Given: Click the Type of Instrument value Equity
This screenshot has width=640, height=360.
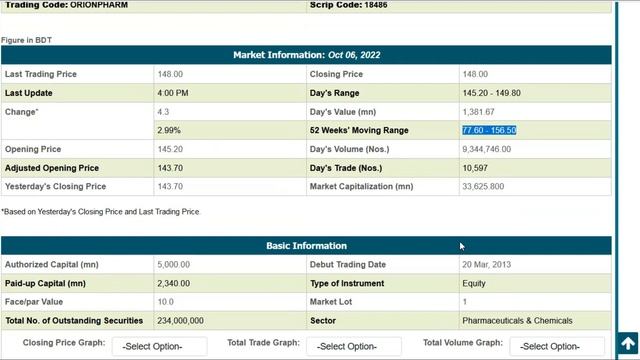Looking at the screenshot, I should [474, 283].
